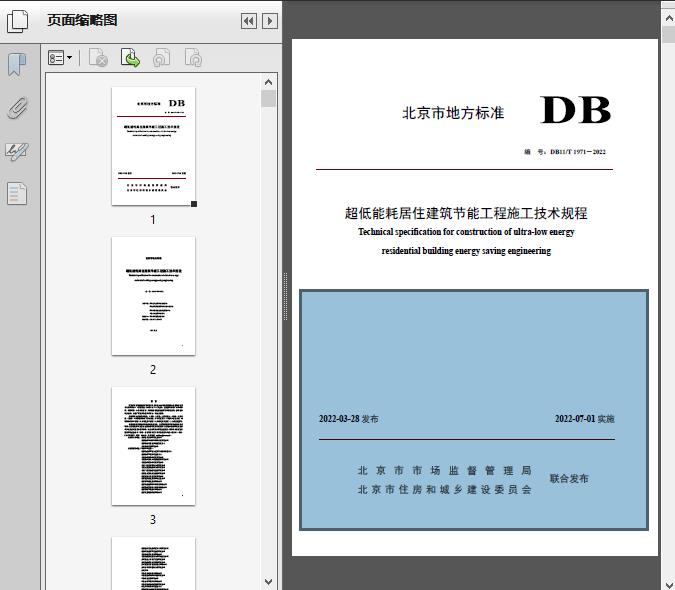Select page 2 thumbnail
This screenshot has width=675, height=590.
(x=153, y=296)
